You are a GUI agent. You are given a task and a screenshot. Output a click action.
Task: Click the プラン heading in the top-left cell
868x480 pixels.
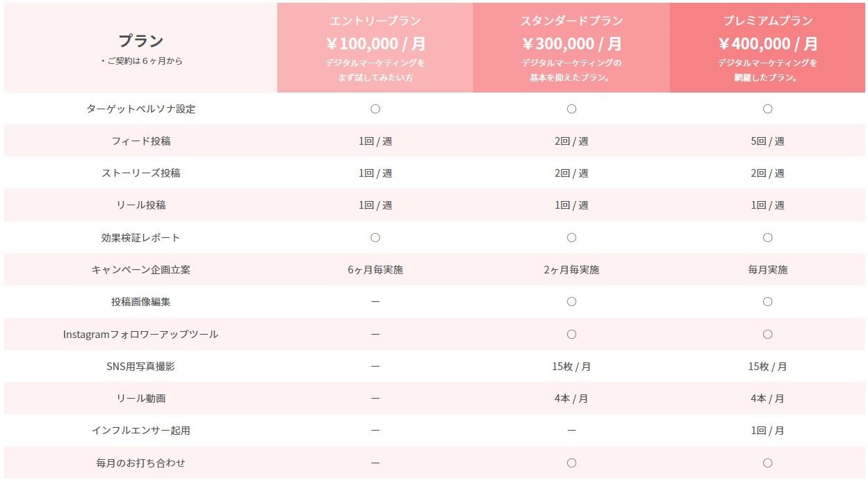pyautogui.click(x=140, y=40)
